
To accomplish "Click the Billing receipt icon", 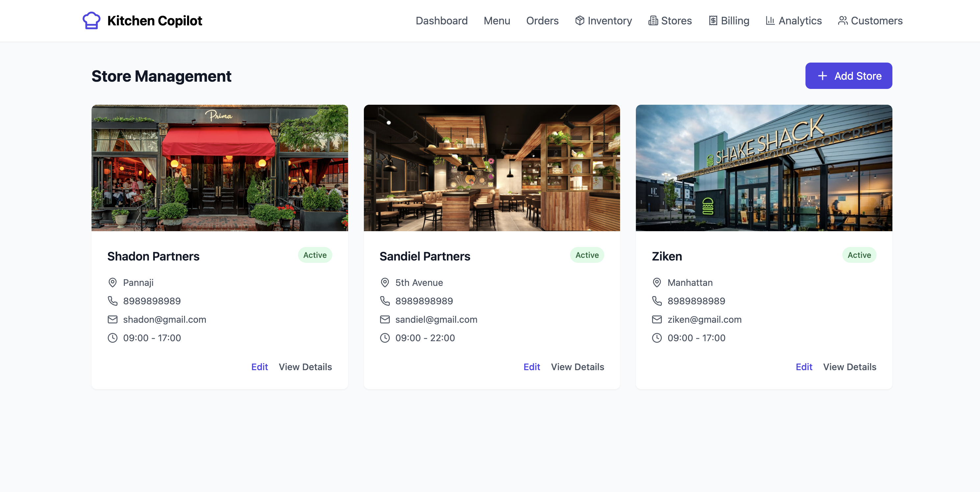I will coord(713,20).
